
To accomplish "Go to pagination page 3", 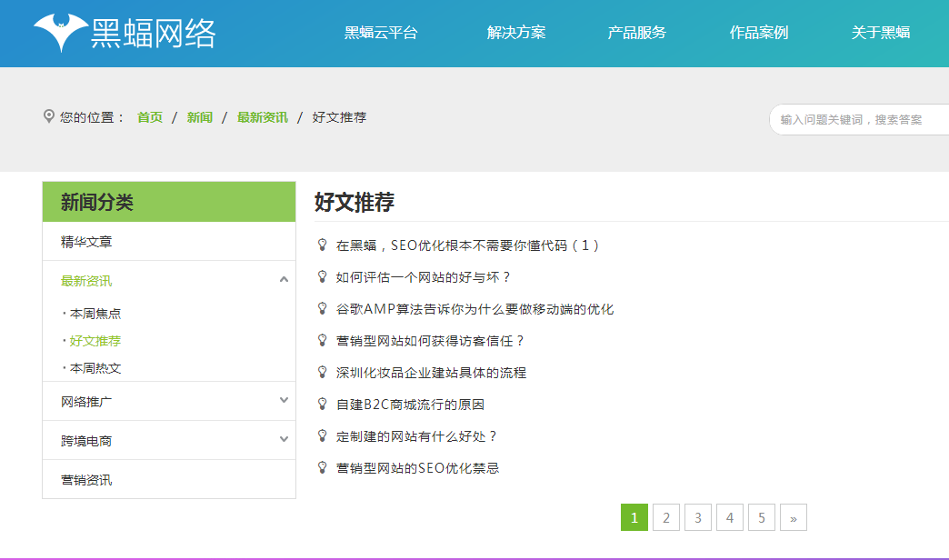I will point(697,516).
